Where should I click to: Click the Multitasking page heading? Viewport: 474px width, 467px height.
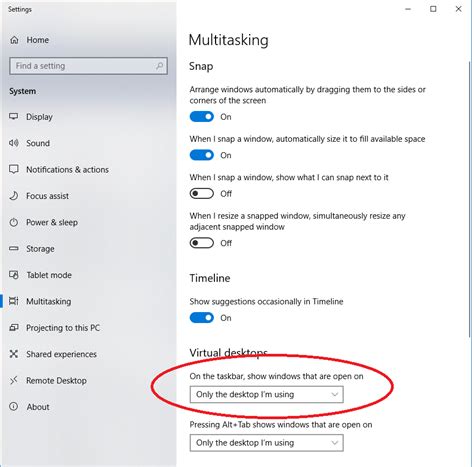[228, 40]
